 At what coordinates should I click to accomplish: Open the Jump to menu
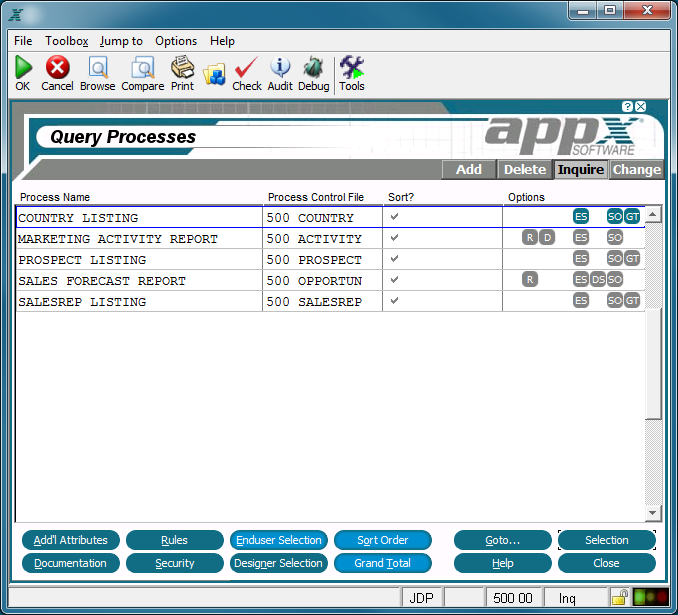pyautogui.click(x=121, y=41)
